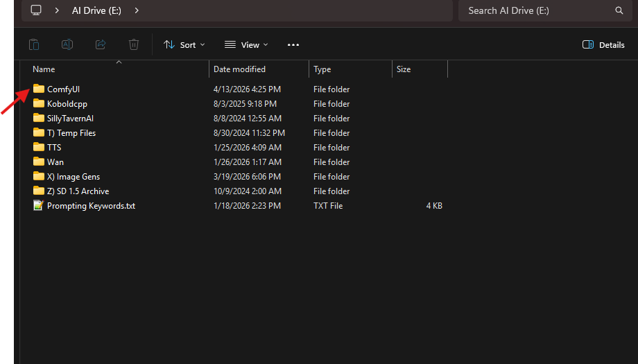Click the Search AI Drive (E:) field

(545, 10)
